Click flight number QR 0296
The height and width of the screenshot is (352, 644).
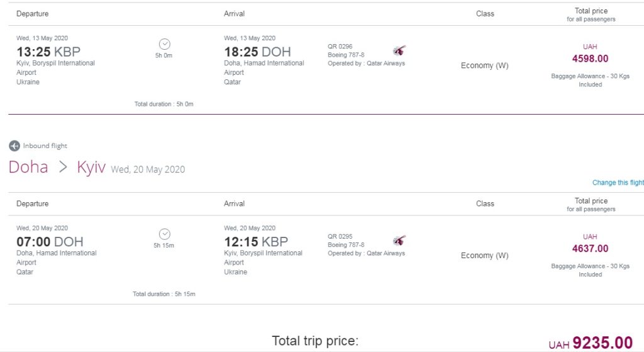click(x=340, y=47)
